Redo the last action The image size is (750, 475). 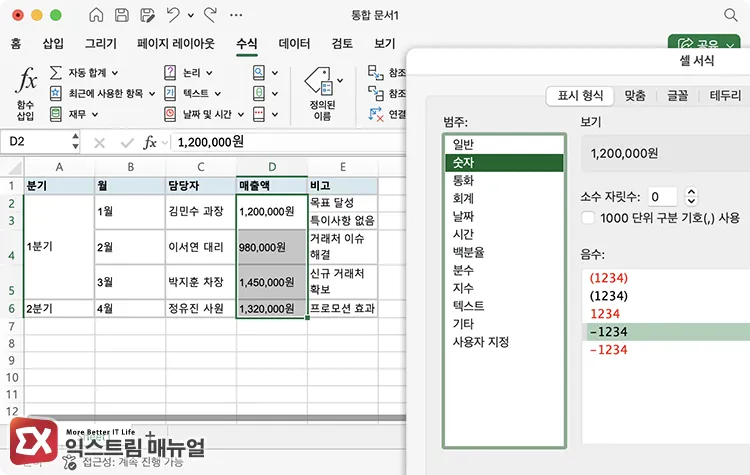tap(210, 15)
